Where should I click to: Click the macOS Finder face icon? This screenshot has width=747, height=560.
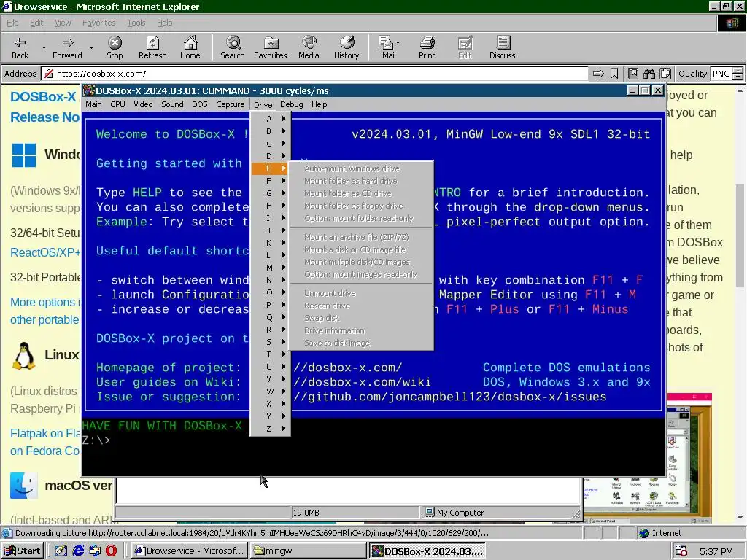point(24,485)
